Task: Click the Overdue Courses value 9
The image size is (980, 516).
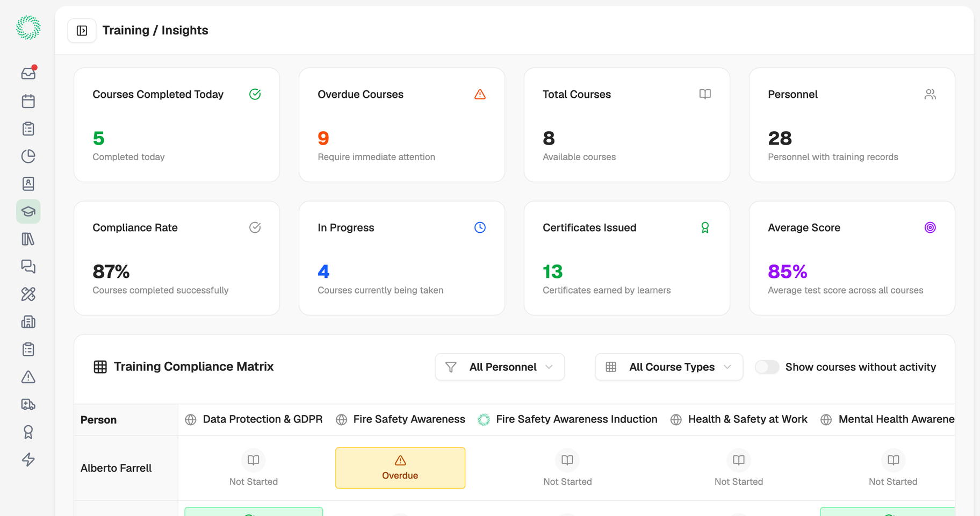Action: click(323, 139)
